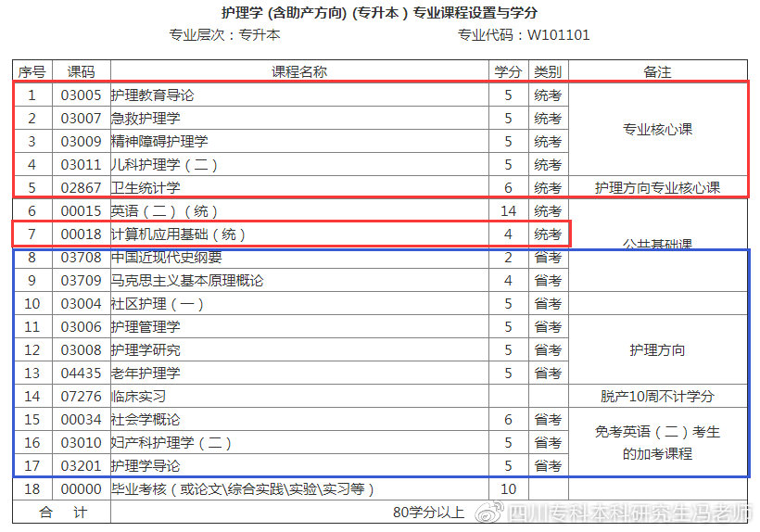Screen dimensions: 760x532
Task: Click course code 03011
Action: 81,165
